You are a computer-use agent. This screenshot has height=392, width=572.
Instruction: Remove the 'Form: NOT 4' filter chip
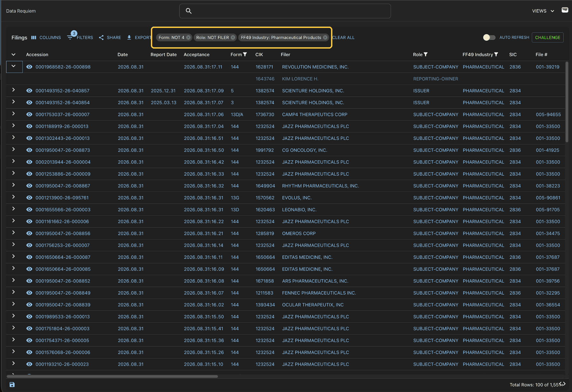(188, 37)
